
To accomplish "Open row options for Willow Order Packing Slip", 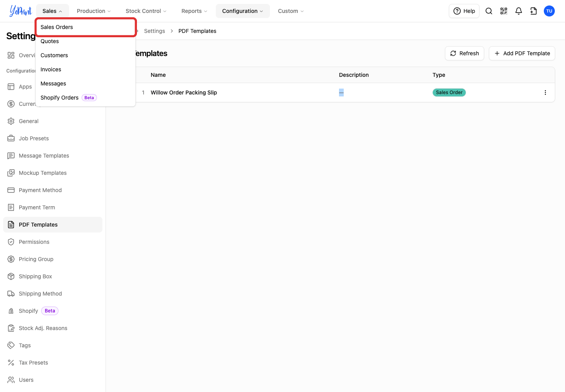I will pos(545,93).
